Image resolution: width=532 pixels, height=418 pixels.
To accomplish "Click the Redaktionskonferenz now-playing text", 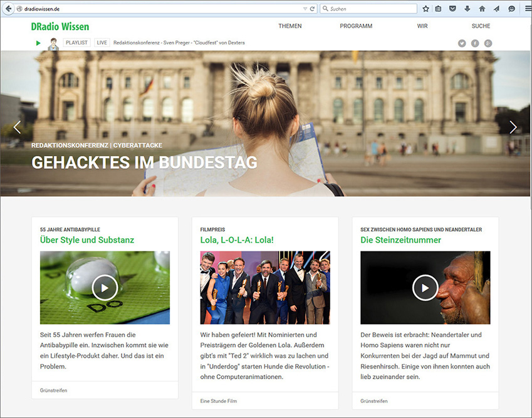I will (179, 43).
